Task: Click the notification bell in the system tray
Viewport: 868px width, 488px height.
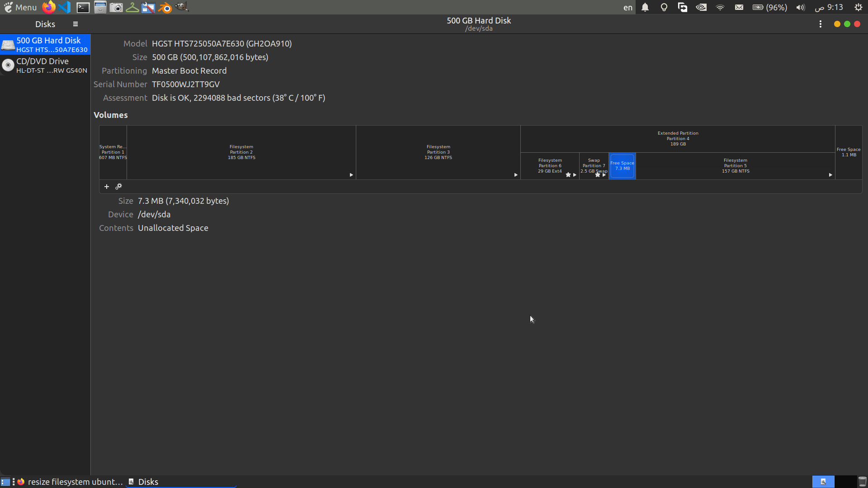Action: (x=645, y=7)
